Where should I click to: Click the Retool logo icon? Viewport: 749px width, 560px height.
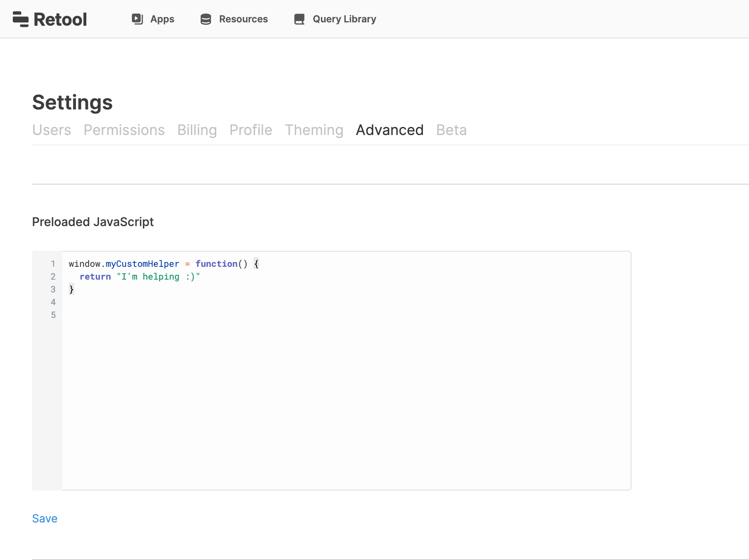click(21, 19)
